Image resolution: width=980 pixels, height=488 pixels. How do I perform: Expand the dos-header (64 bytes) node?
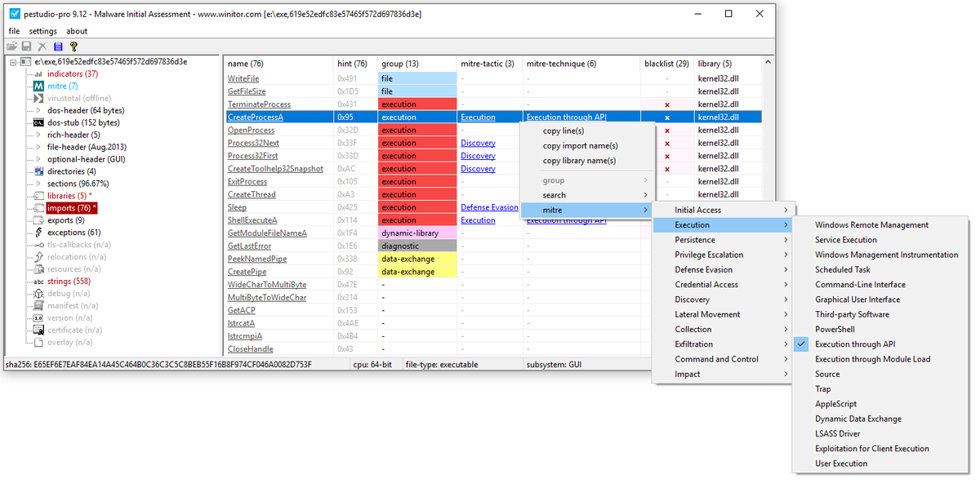click(x=38, y=111)
